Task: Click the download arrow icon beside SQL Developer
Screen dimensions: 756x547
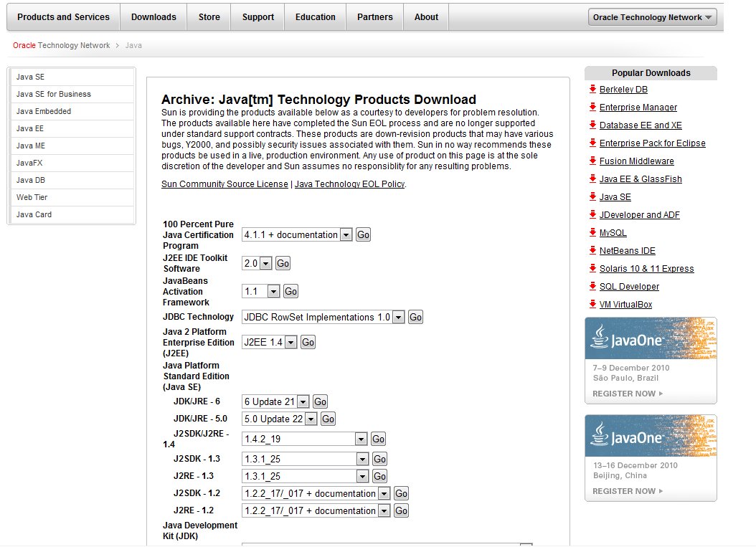Action: [592, 286]
